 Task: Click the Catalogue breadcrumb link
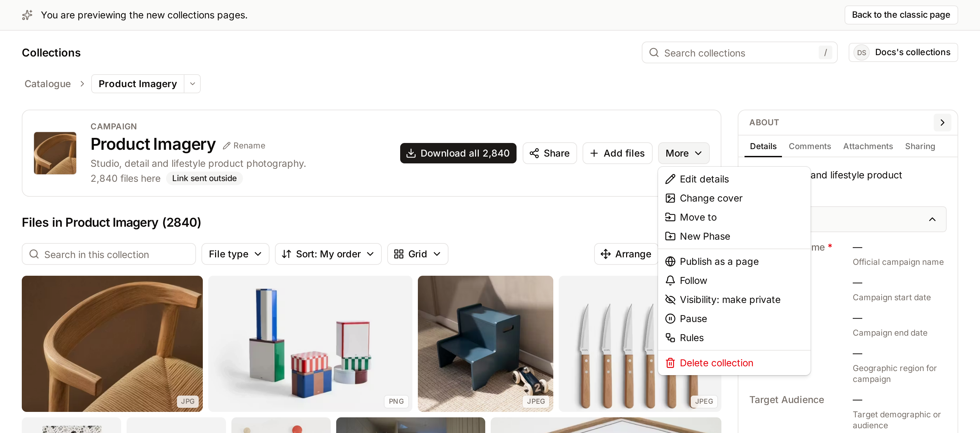(x=48, y=84)
